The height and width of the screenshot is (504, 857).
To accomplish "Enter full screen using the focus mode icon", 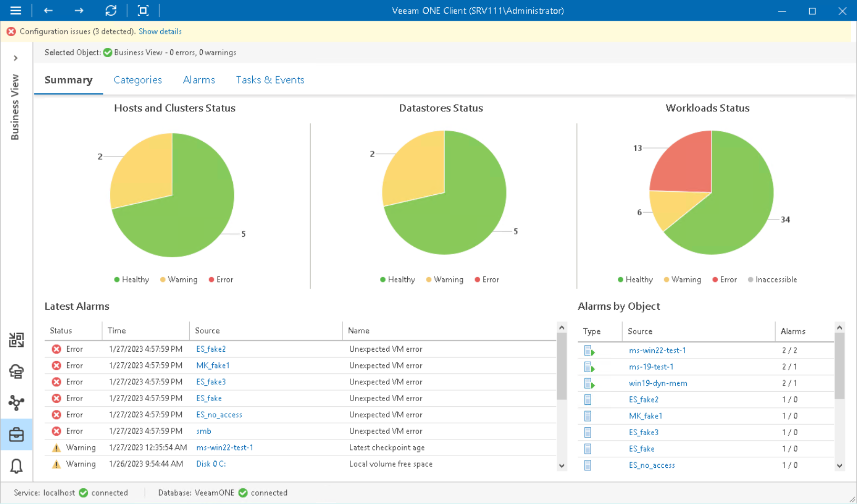I will (143, 10).
